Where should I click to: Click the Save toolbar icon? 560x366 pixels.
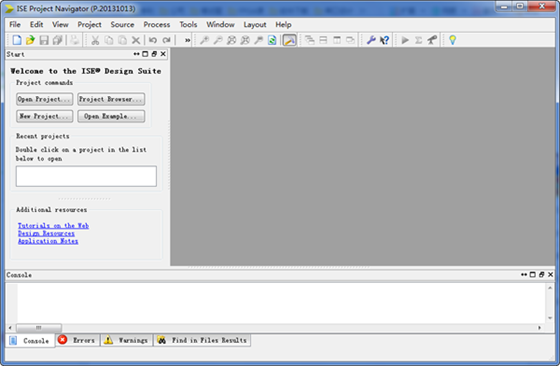44,40
